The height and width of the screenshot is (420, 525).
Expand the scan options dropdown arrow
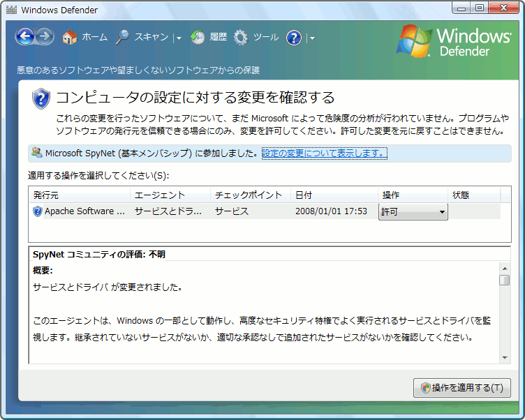pos(179,38)
